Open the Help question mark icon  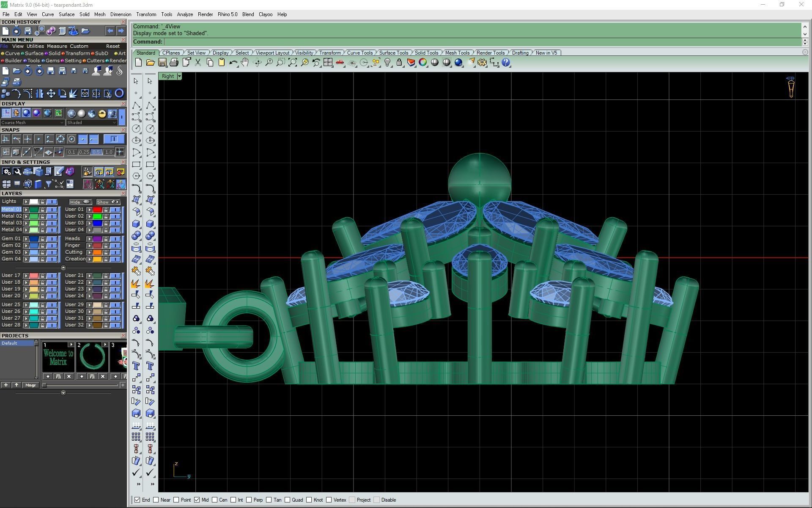[506, 63]
